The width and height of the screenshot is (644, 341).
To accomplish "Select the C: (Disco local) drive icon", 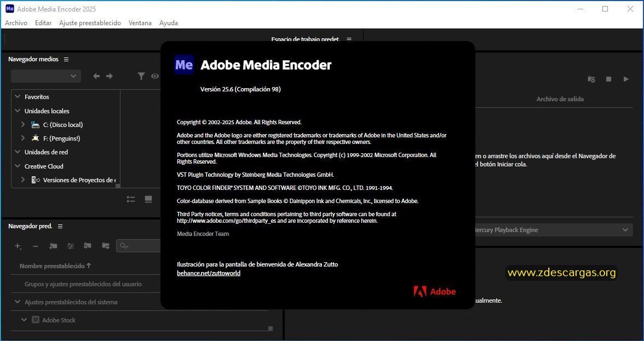I will pos(35,125).
